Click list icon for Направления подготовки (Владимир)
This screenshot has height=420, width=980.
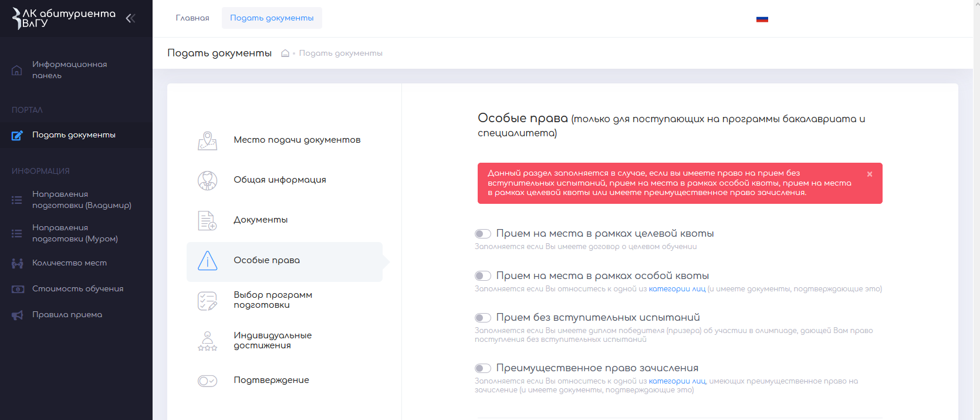[17, 200]
